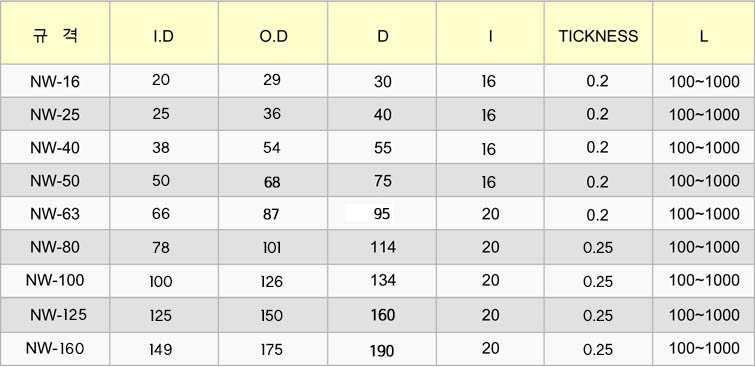Image resolution: width=755 pixels, height=367 pixels.
Task: Select the NW-100 row label
Action: pos(55,280)
